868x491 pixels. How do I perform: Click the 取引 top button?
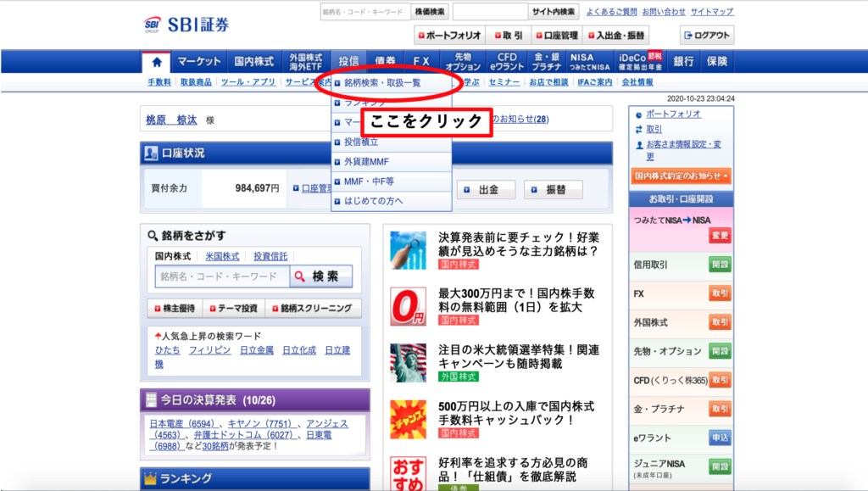[509, 36]
